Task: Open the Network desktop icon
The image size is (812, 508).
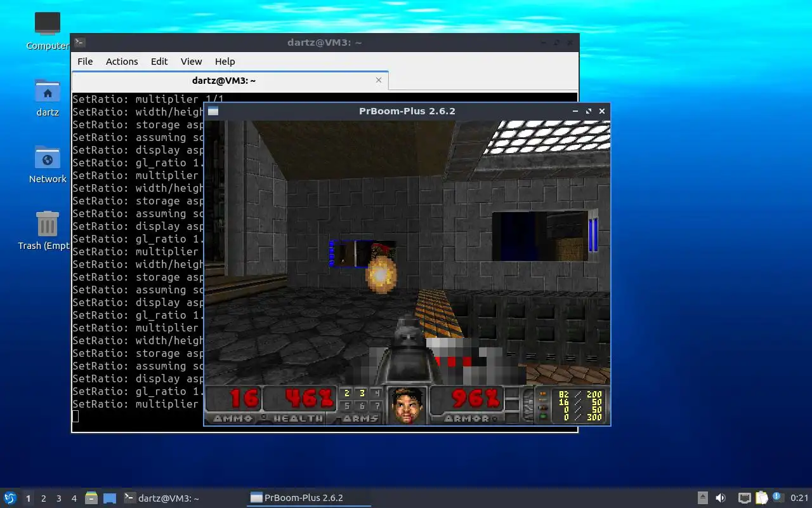Action: tap(48, 157)
